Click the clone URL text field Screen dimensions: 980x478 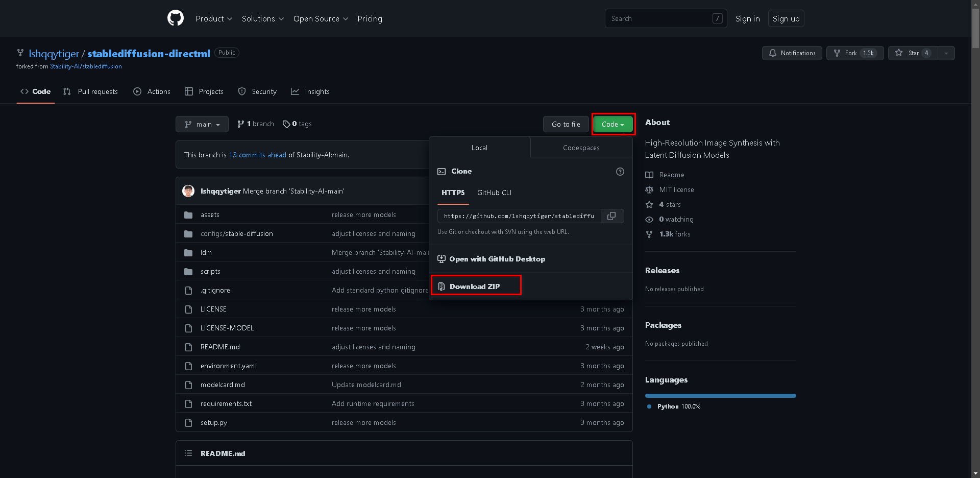point(519,216)
